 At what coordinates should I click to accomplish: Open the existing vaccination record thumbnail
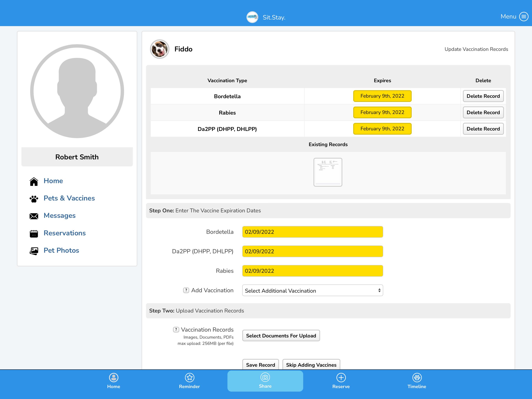coord(328,172)
